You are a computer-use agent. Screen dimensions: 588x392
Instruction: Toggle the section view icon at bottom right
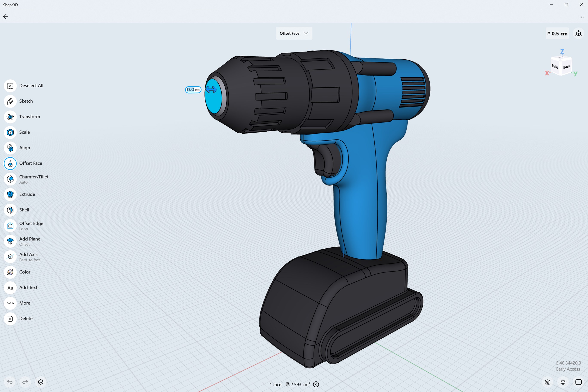[x=548, y=382]
